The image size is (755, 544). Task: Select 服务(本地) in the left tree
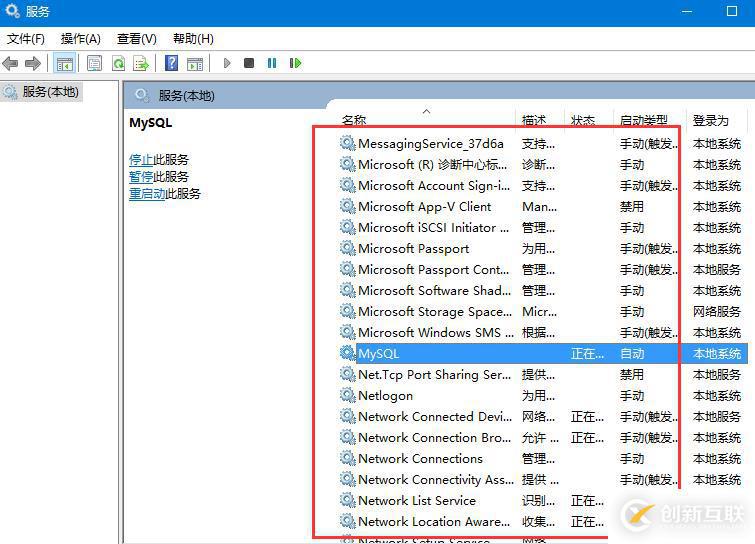click(50, 91)
